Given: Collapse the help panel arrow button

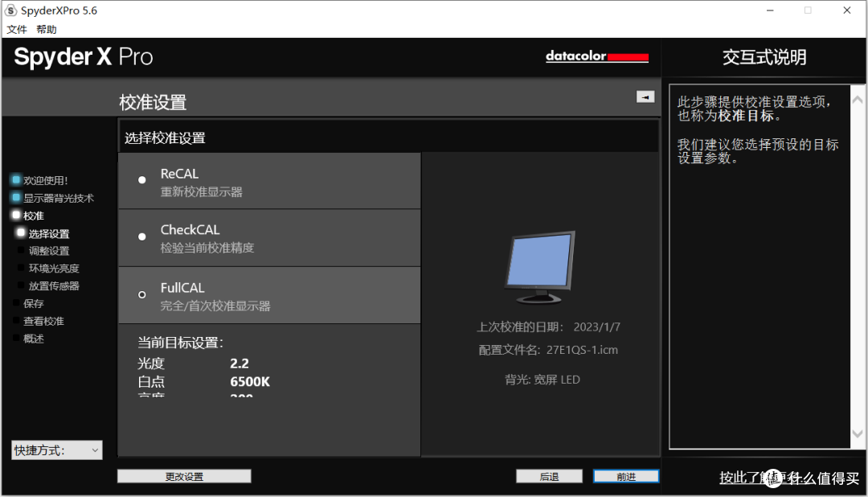Looking at the screenshot, I should pos(645,97).
